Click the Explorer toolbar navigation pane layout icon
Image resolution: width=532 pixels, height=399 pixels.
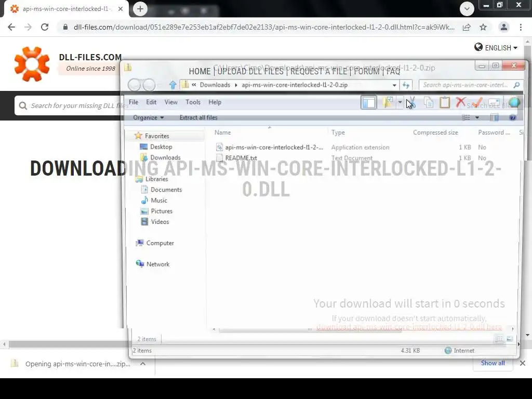368,102
